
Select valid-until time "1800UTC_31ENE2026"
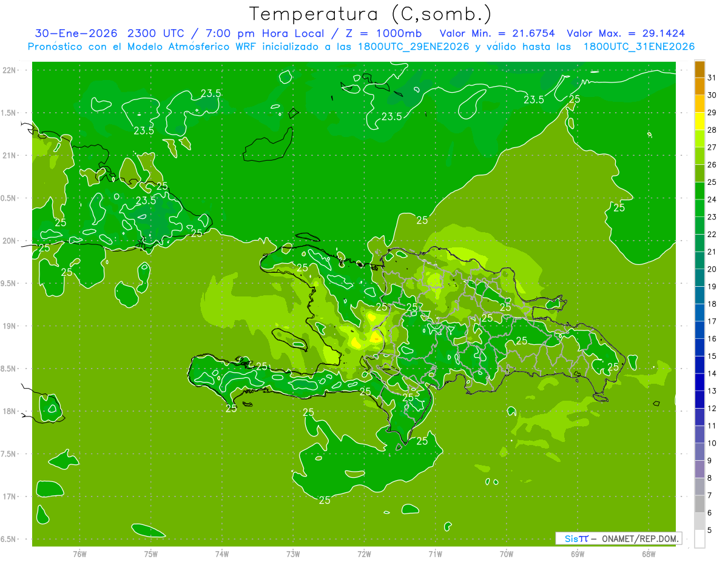coord(638,47)
